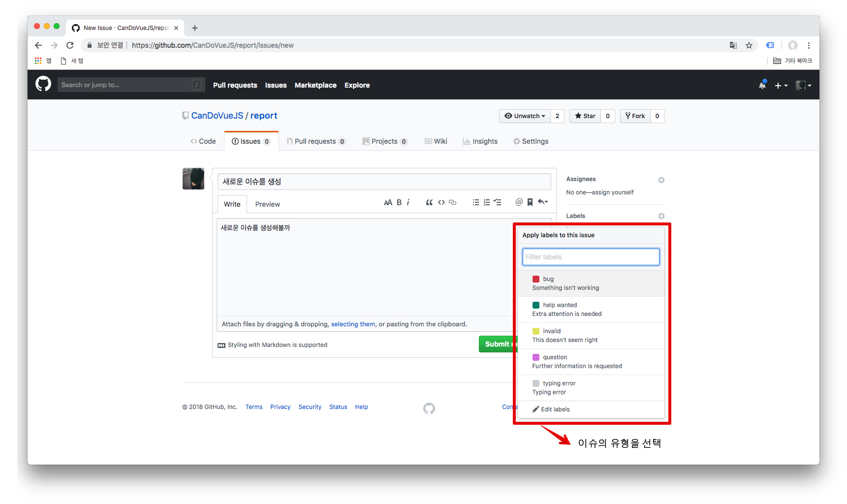This screenshot has width=847, height=504.
Task: Fork the repository
Action: click(x=635, y=116)
